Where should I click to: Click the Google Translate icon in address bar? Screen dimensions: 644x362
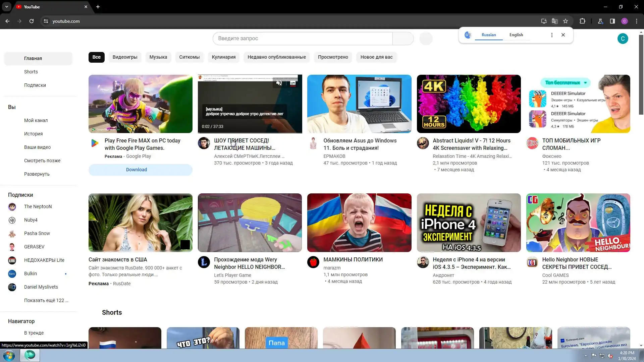tap(554, 21)
